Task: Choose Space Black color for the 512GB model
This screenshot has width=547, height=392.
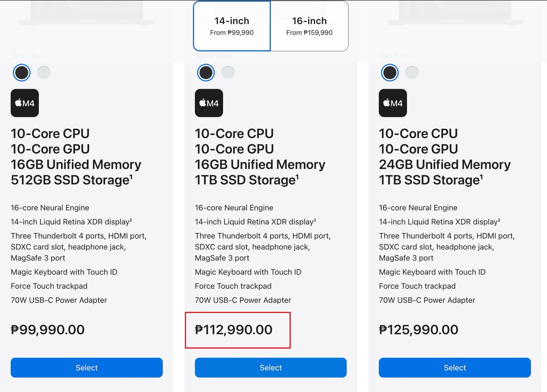Action: click(22, 73)
